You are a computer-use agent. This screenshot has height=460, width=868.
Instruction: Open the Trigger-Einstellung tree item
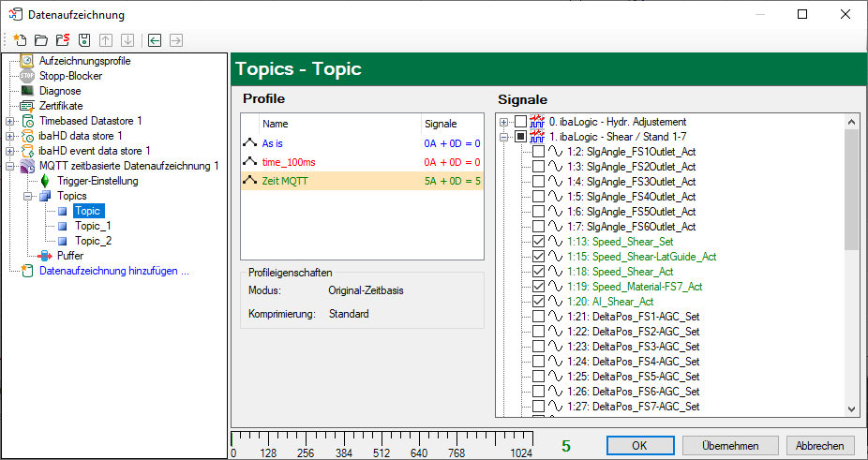97,181
